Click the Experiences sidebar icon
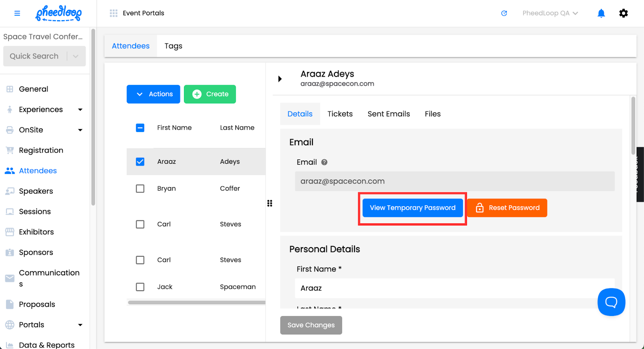 [x=10, y=109]
